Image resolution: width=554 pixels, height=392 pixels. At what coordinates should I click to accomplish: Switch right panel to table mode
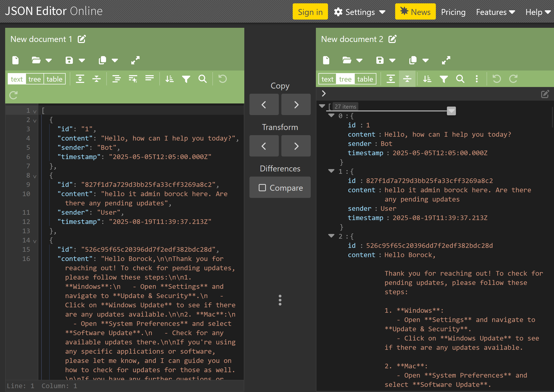pyautogui.click(x=365, y=79)
